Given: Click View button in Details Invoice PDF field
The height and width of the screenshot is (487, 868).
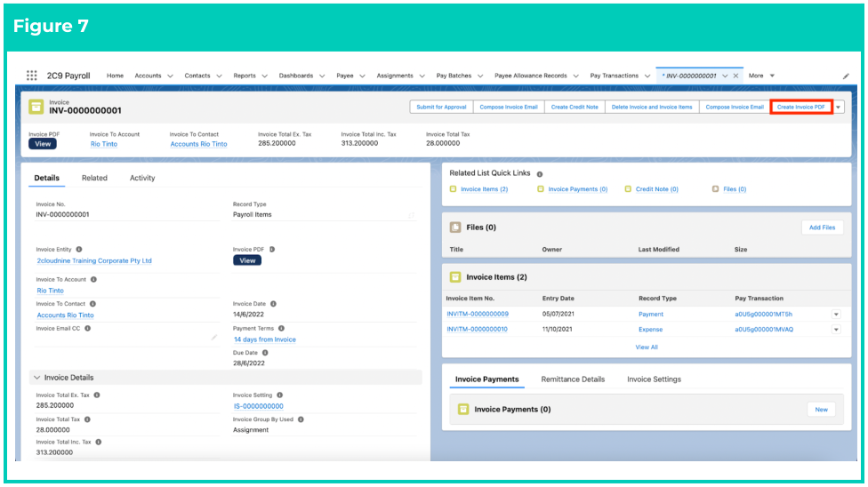Looking at the screenshot, I should 247,260.
